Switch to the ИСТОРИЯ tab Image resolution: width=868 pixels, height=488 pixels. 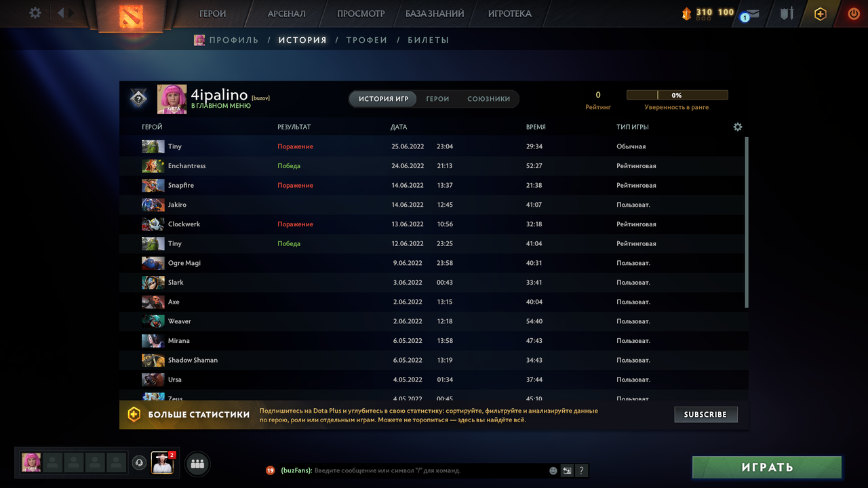[x=302, y=40]
